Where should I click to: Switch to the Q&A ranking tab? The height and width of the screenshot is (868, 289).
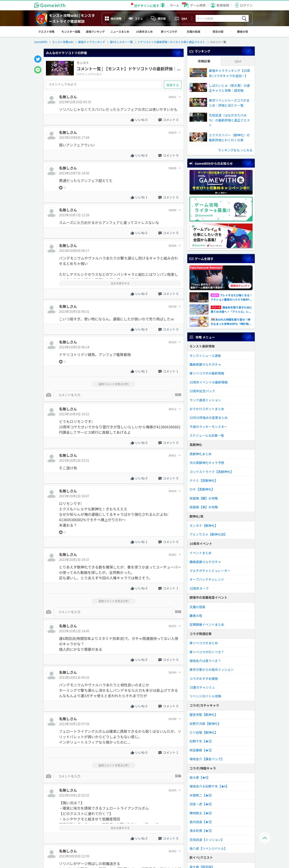tap(238, 61)
